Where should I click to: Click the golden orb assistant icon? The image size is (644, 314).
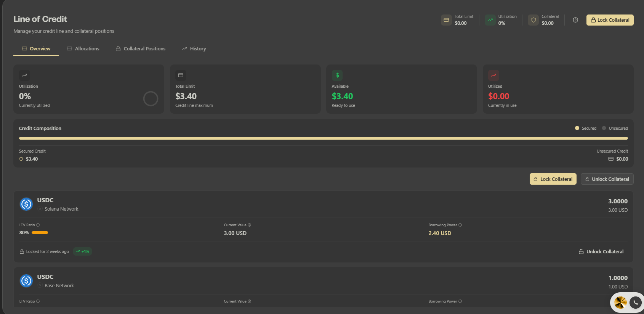(x=620, y=303)
